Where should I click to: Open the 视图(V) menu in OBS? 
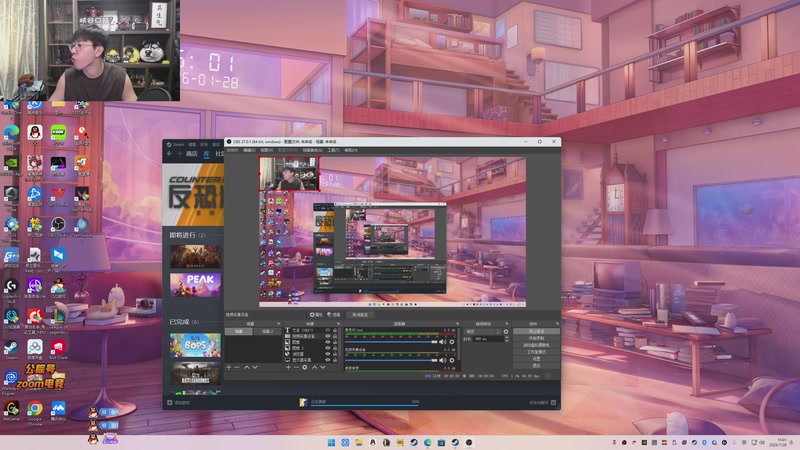pyautogui.click(x=267, y=150)
